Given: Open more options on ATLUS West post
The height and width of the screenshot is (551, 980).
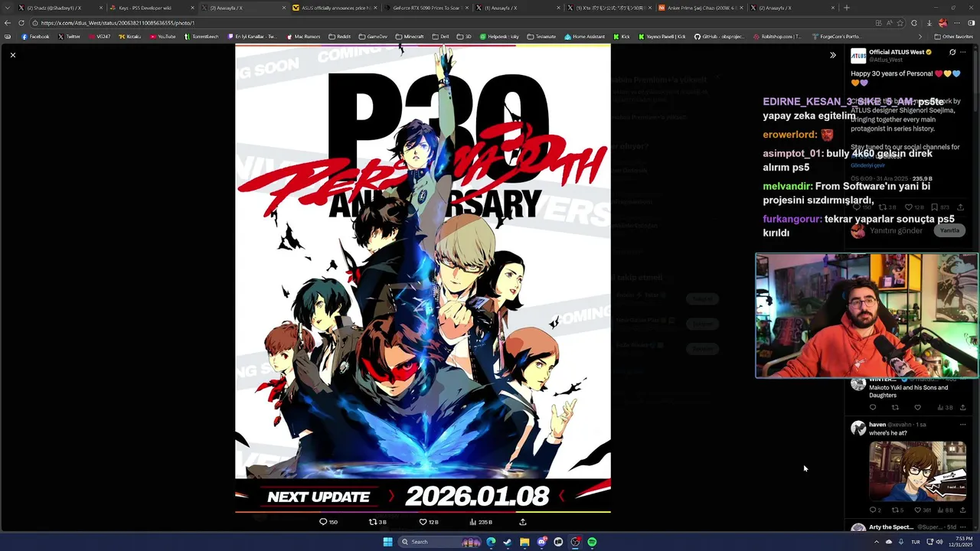Looking at the screenshot, I should pos(963,52).
